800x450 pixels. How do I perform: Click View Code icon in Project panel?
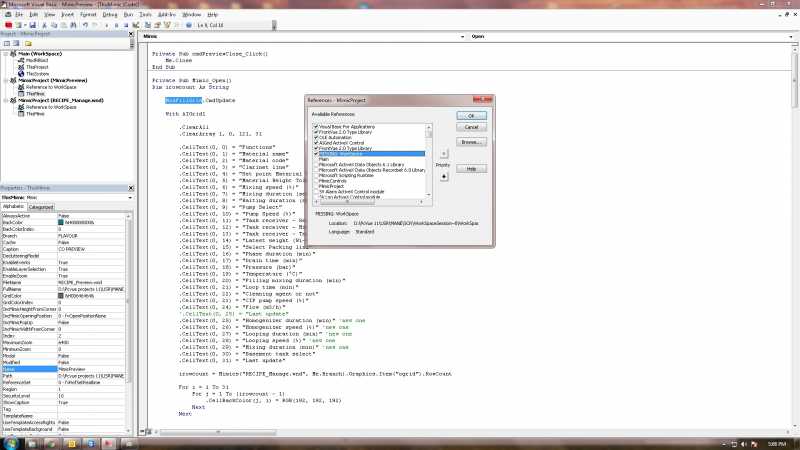(7, 44)
